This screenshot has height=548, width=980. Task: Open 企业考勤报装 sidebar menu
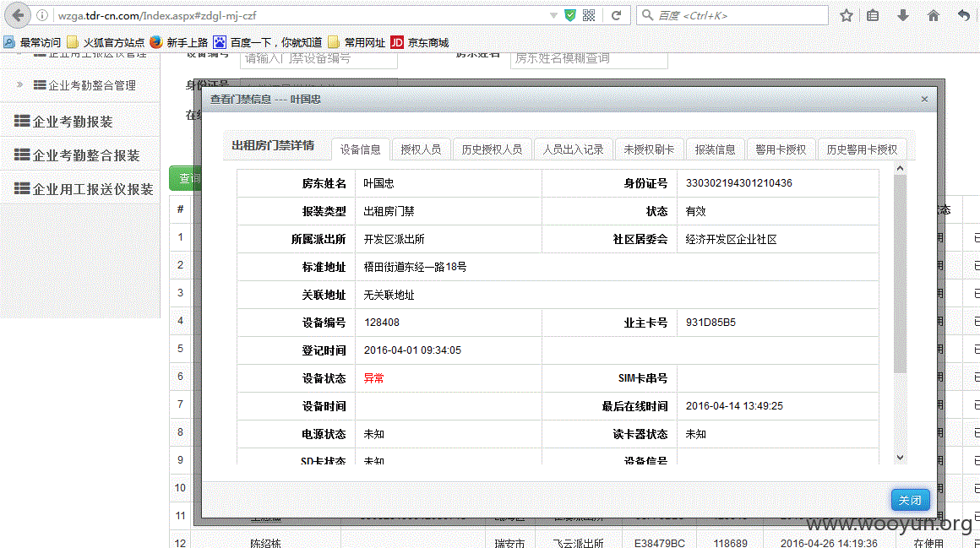pos(63,122)
